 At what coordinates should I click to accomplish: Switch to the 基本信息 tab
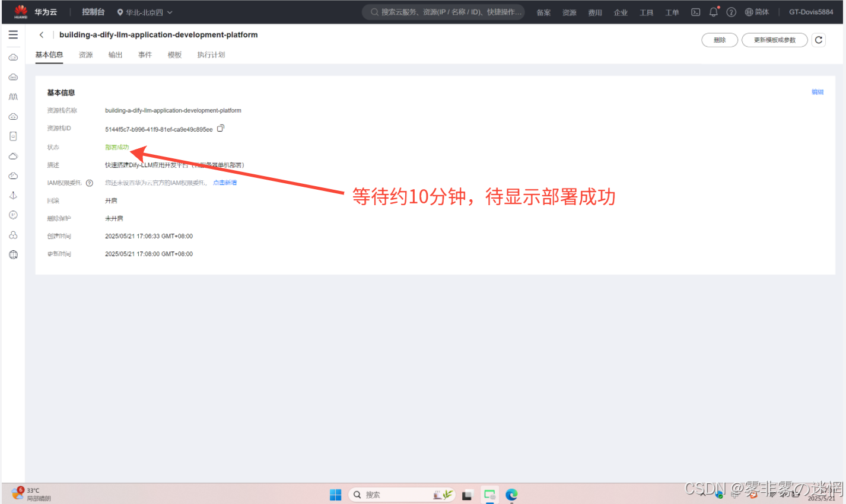point(49,55)
